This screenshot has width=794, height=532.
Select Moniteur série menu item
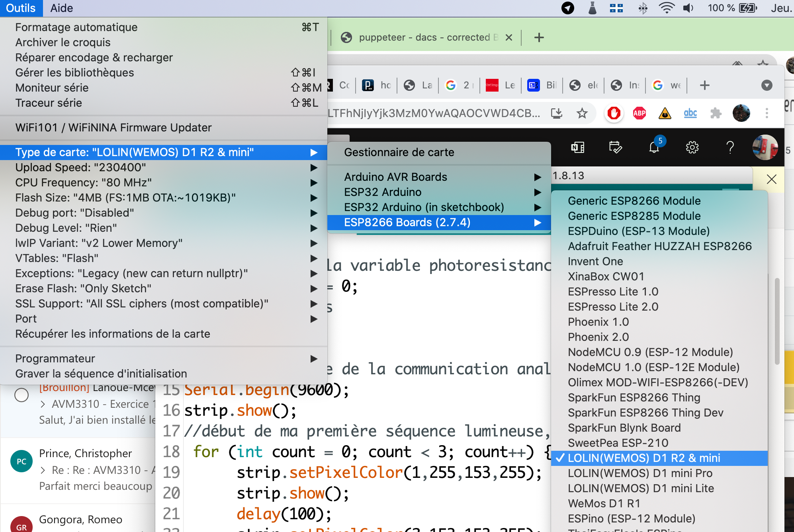52,88
